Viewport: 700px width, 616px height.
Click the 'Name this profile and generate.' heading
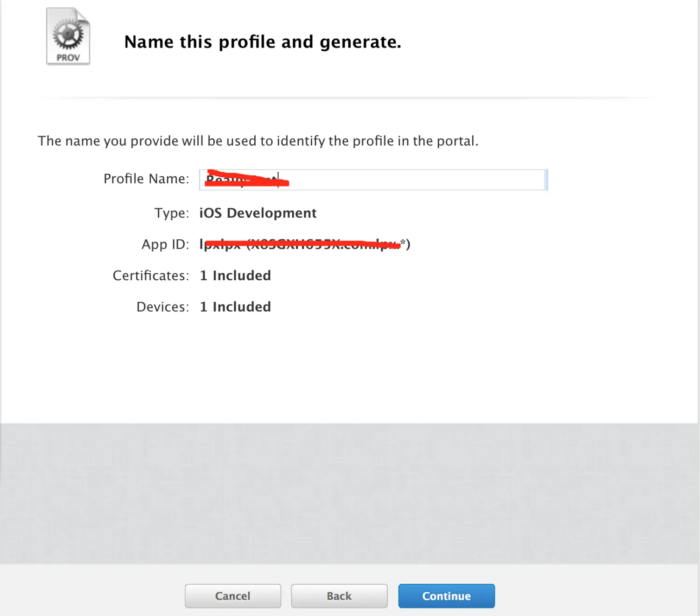263,42
